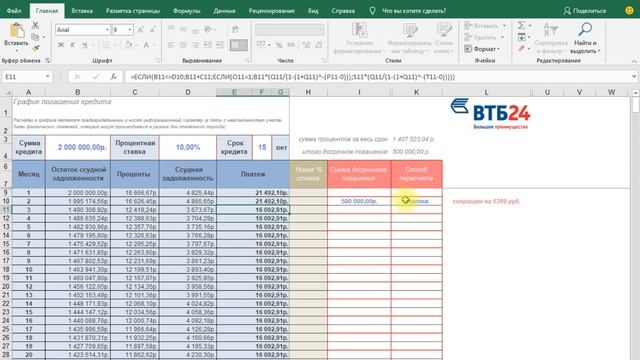Decrease the cell indent

(x=207, y=45)
